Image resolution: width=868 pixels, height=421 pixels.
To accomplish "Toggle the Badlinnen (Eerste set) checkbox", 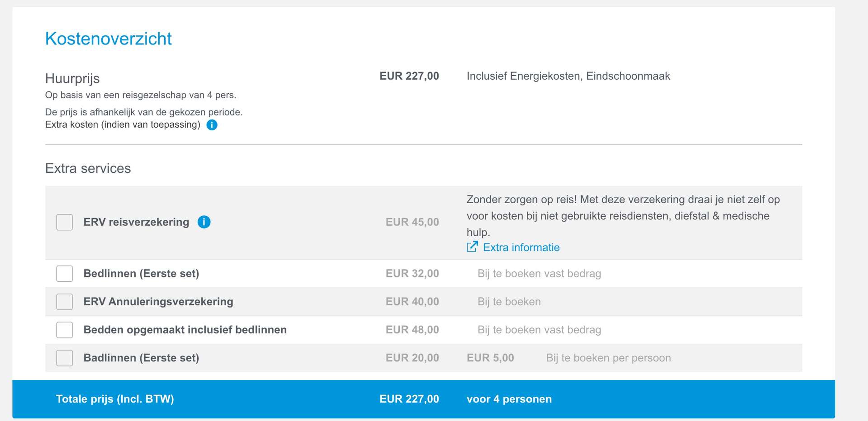I will click(x=64, y=358).
